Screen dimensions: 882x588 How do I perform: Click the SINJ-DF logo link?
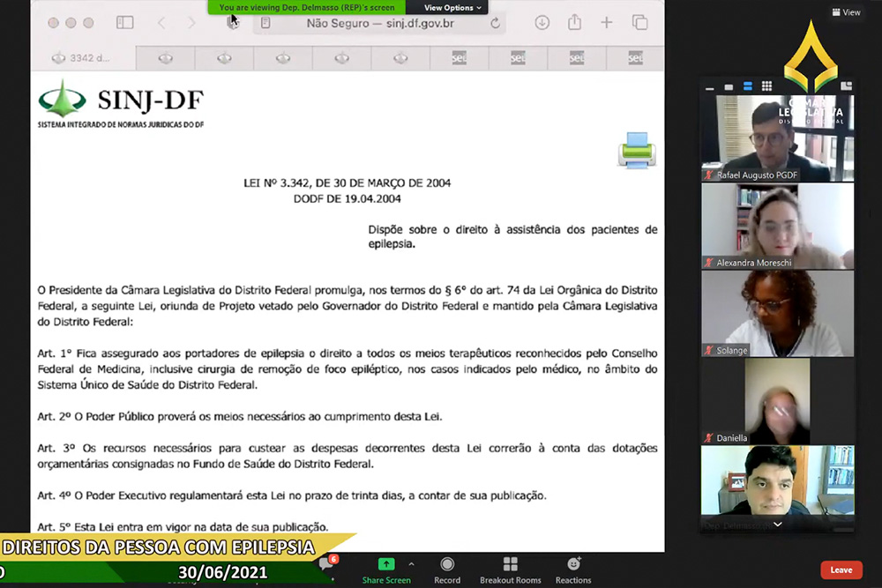click(x=121, y=103)
